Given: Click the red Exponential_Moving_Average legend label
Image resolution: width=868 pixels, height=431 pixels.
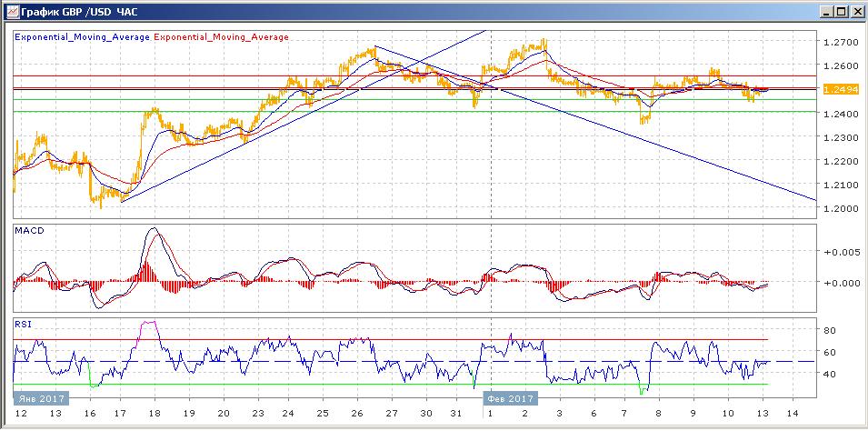Looking at the screenshot, I should coord(221,37).
